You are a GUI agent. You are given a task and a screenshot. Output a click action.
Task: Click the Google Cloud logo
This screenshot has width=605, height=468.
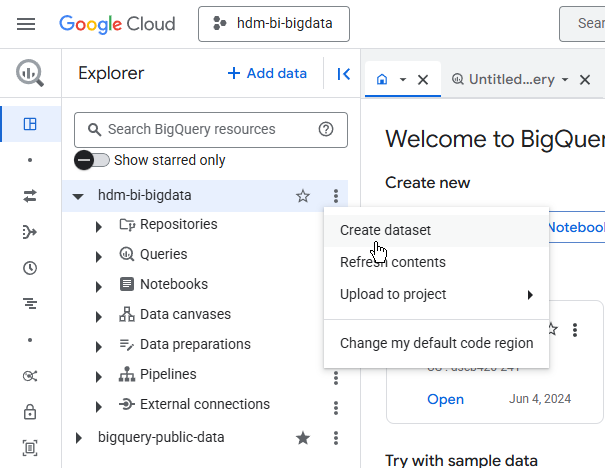coord(117,24)
